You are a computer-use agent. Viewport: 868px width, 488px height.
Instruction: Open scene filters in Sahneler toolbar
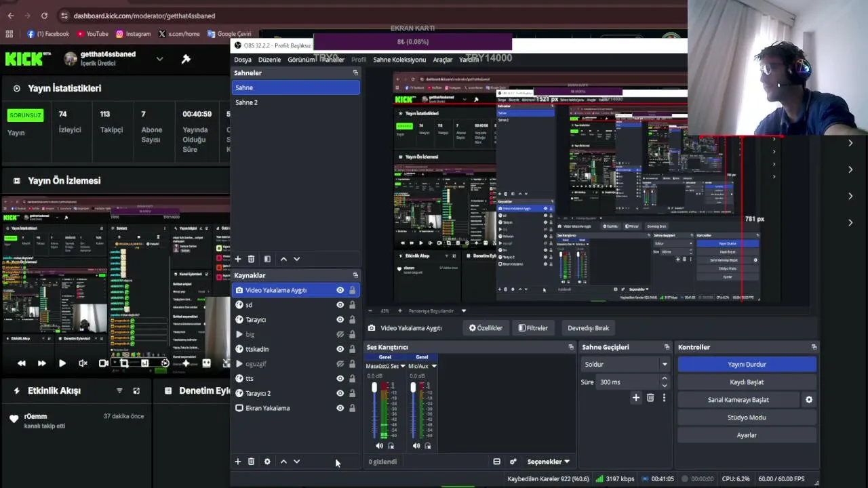(x=267, y=259)
